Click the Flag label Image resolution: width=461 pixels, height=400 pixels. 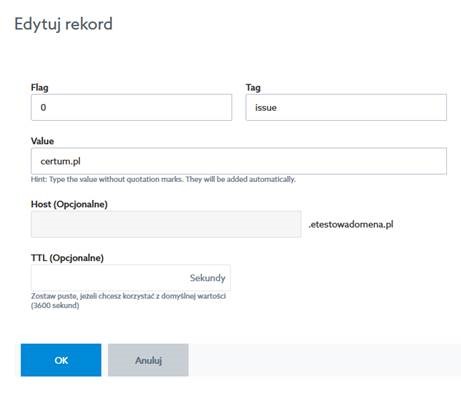40,87
